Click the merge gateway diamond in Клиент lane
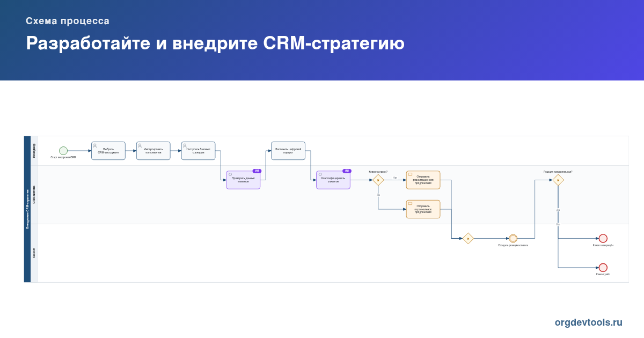Image resolution: width=644 pixels, height=338 pixels. (x=468, y=238)
